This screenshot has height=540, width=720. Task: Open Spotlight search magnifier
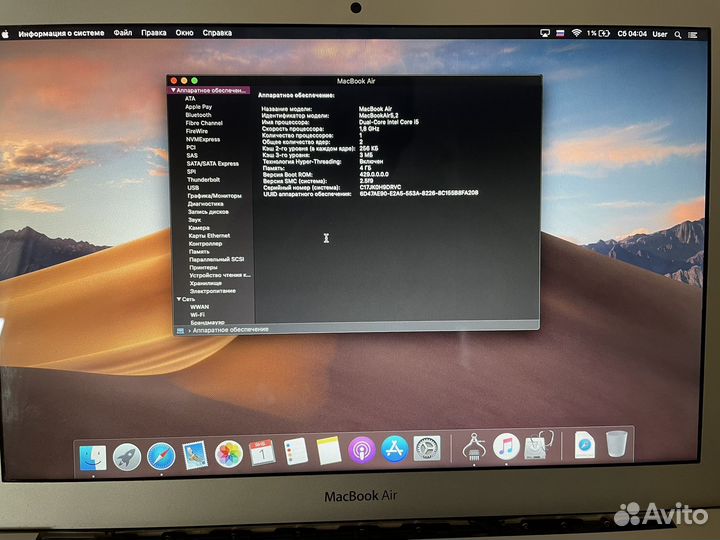coord(678,34)
